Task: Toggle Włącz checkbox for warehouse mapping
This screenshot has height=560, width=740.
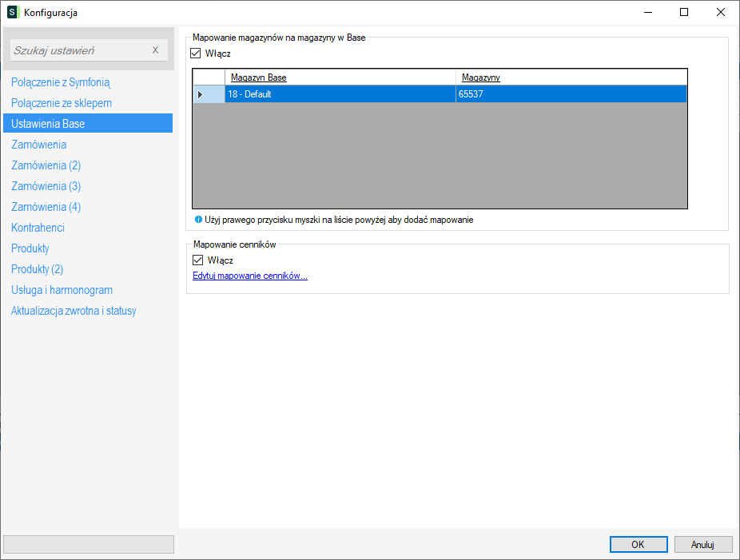Action: (197, 54)
